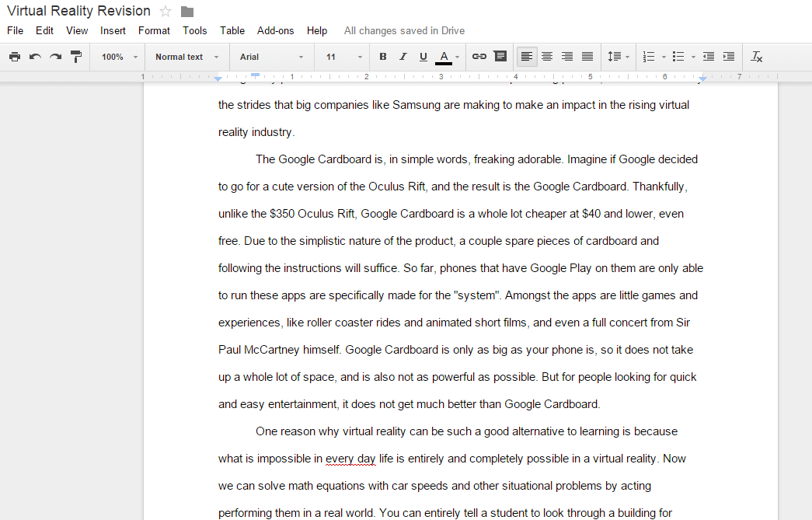Open the Arial font dropdown
Screen dimensions: 812x520
271,57
